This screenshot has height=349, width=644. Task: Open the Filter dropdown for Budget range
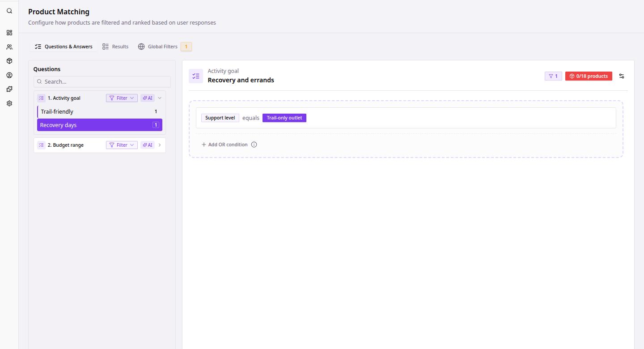click(122, 145)
